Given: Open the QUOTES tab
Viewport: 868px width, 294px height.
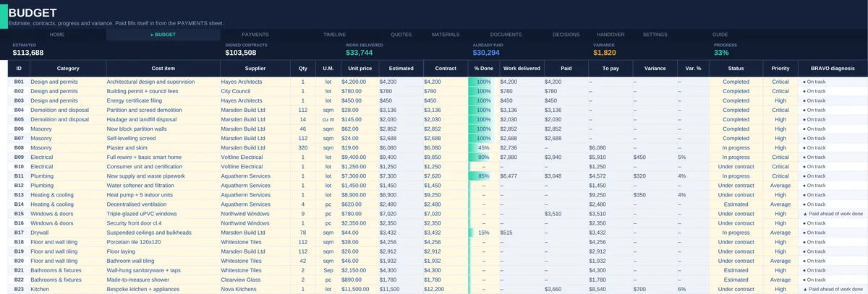Looking at the screenshot, I should point(401,35).
